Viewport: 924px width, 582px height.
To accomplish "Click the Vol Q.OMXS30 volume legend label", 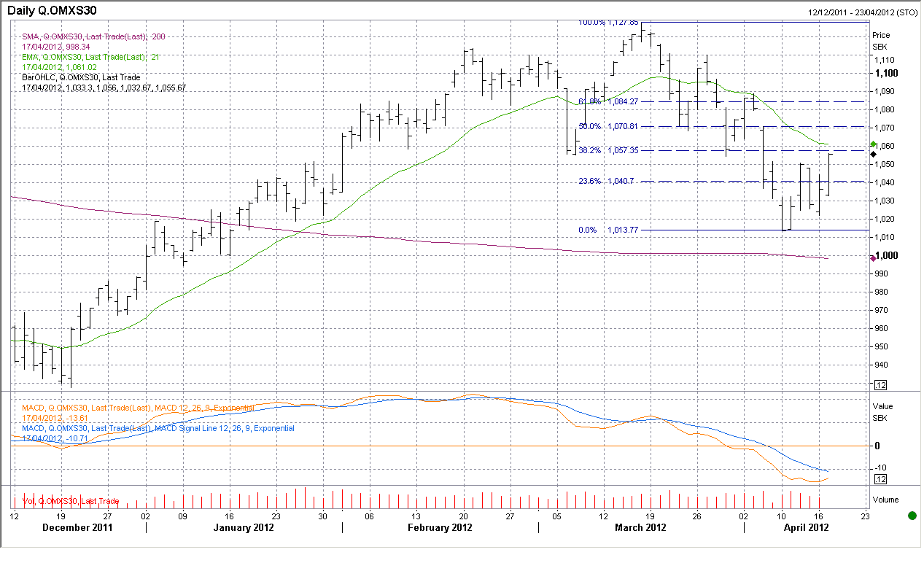I will [x=70, y=501].
